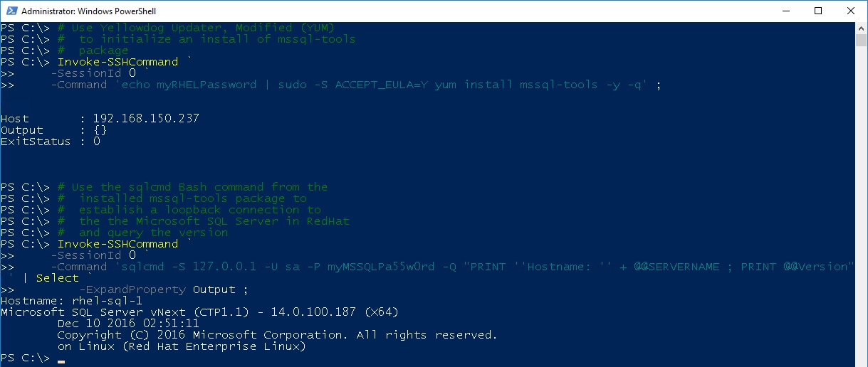
Task: Click the 'Administrator: Windows PowerShell' title text
Action: (x=89, y=11)
